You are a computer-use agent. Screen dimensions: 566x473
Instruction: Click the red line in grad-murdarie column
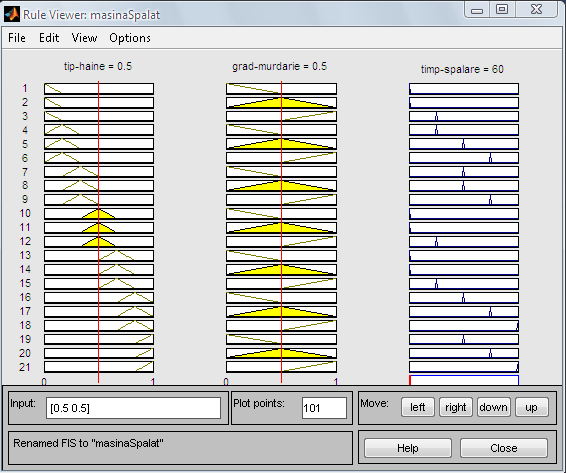click(x=281, y=231)
